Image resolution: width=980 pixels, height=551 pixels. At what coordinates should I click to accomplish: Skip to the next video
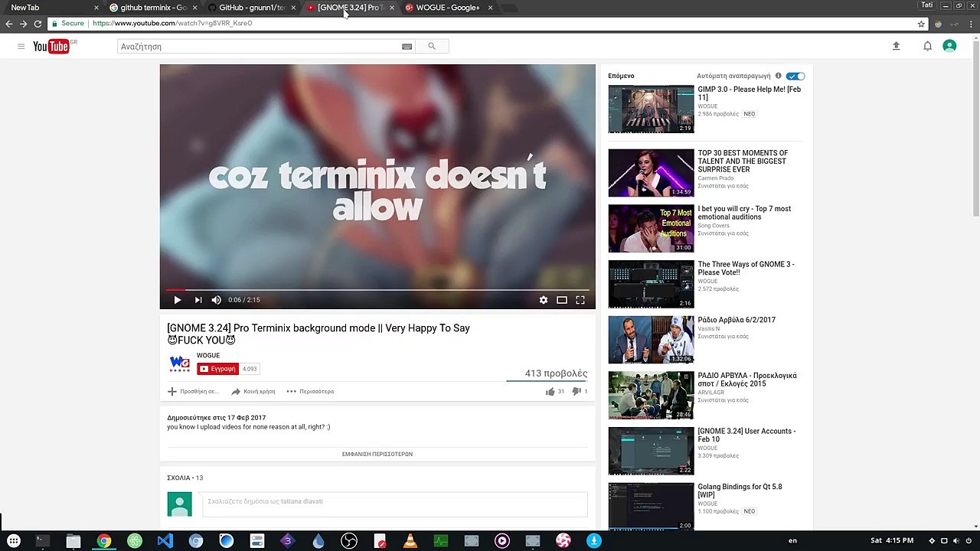tap(198, 300)
